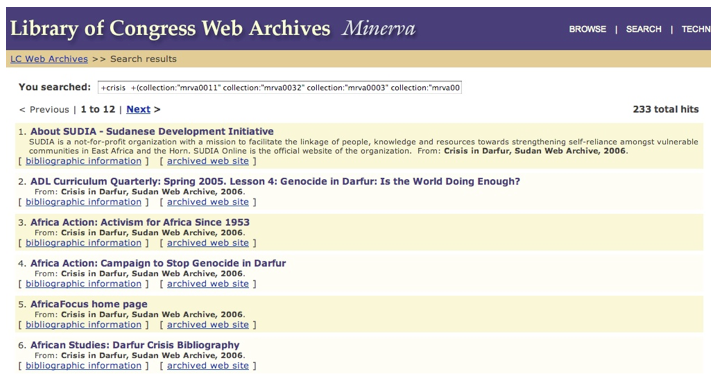This screenshot has height=380, width=711.
Task: Open bibliographic information for Activism for Africa Since 1953
Action: pos(83,243)
